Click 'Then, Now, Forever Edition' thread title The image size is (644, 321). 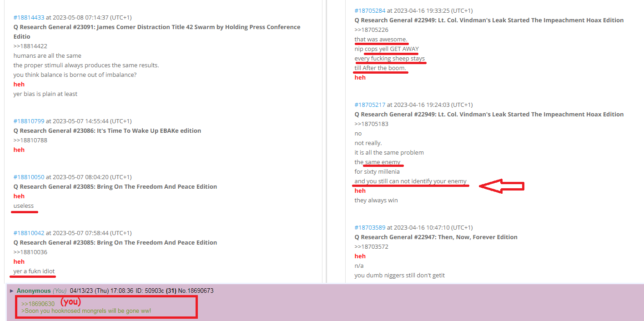coord(436,237)
